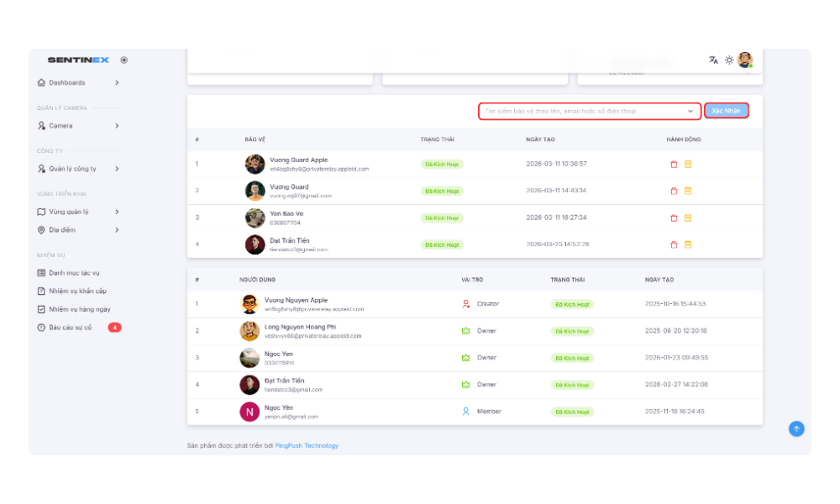840x504 pixels.
Task: Toggle sidebar pin radio next to logo
Action: [124, 60]
